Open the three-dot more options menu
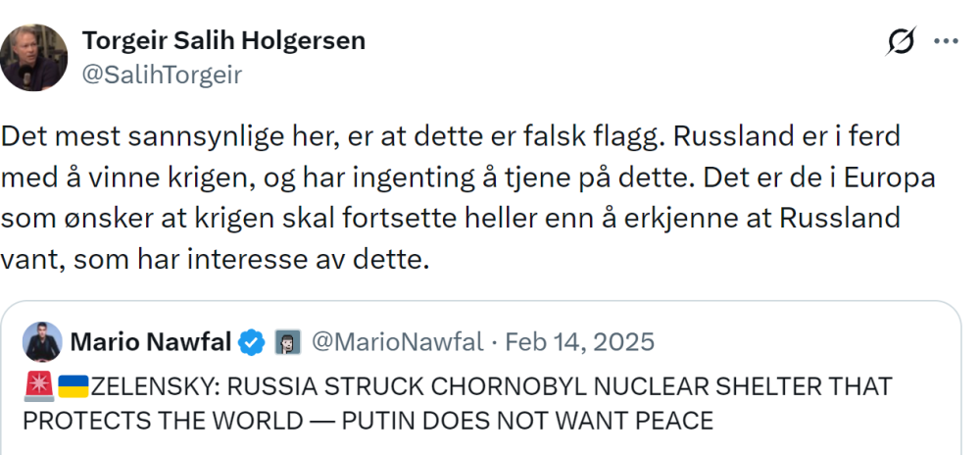980x455 pixels. 946,42
